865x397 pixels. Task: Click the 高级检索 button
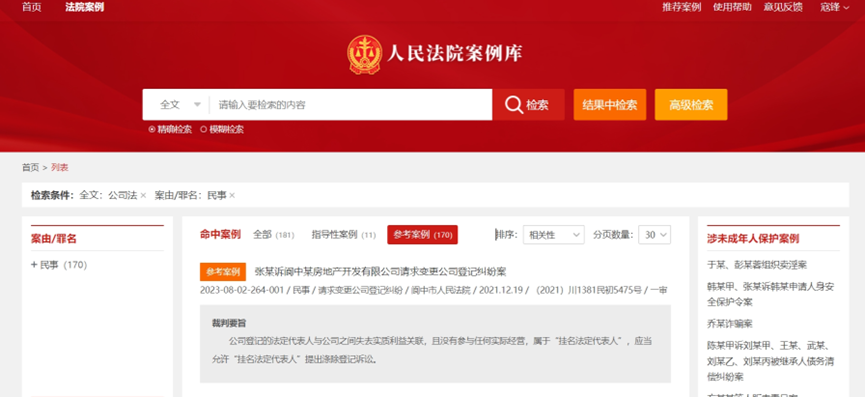pyautogui.click(x=691, y=105)
